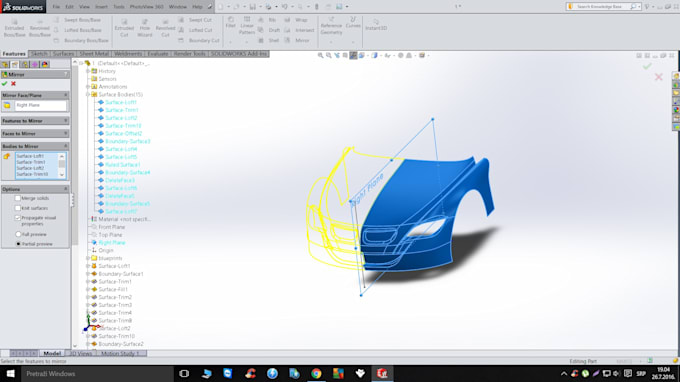Accept mirror with green checkmark
This screenshot has height=382, width=680.
click(x=4, y=84)
